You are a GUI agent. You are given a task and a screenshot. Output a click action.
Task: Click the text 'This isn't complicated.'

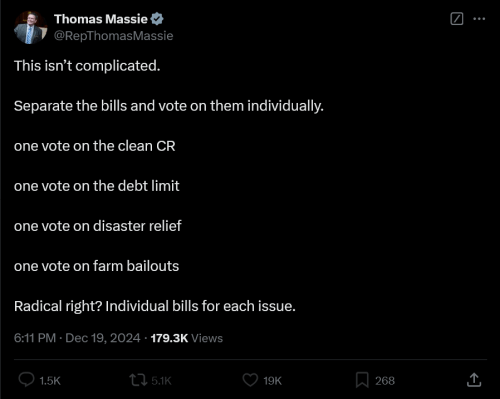[87, 66]
